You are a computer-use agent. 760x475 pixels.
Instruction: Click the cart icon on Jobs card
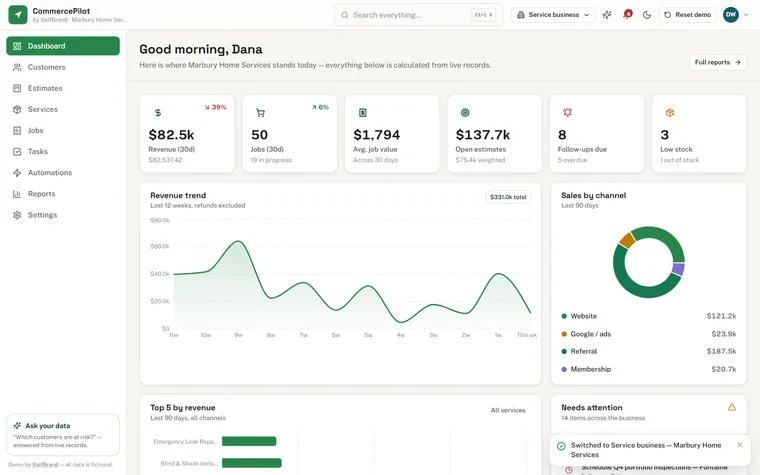(x=260, y=112)
